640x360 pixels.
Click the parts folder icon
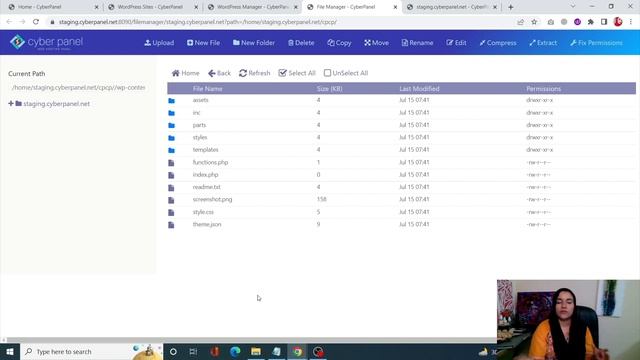coord(171,125)
